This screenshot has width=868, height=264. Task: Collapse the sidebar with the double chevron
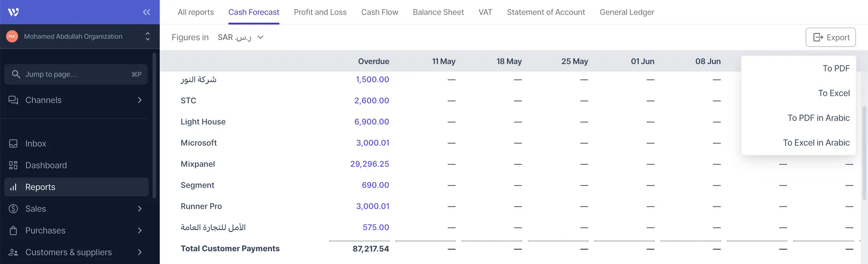point(146,12)
